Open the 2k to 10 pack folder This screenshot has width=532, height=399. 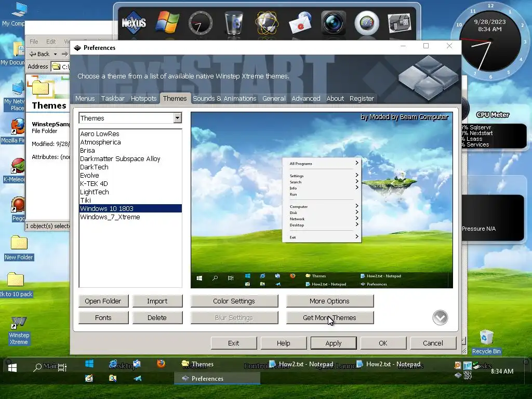tap(16, 285)
